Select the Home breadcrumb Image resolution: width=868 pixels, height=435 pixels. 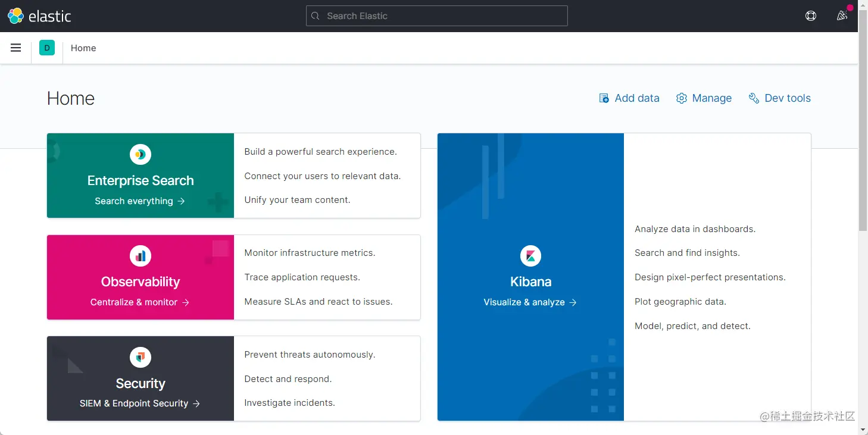(x=83, y=48)
